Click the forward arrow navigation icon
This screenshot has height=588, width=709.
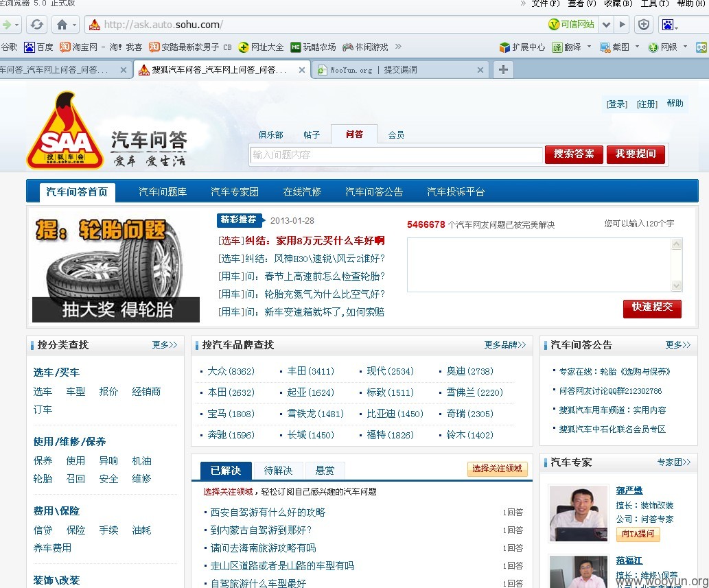point(7,25)
